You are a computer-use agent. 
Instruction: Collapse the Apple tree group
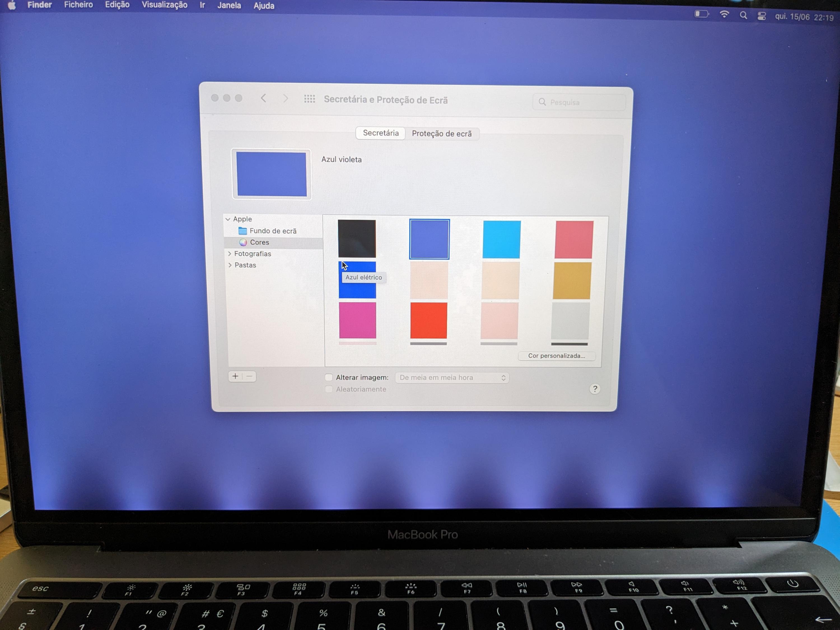tap(228, 219)
